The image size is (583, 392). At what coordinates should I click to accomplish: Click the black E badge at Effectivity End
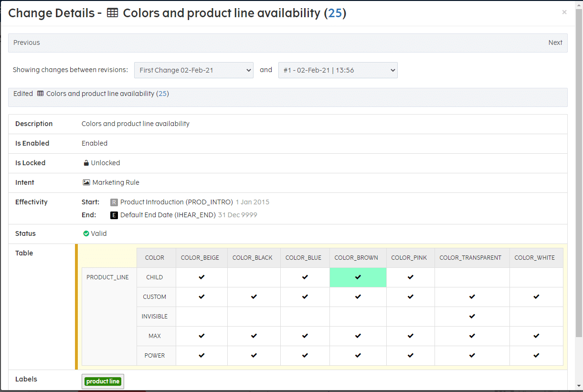[114, 215]
